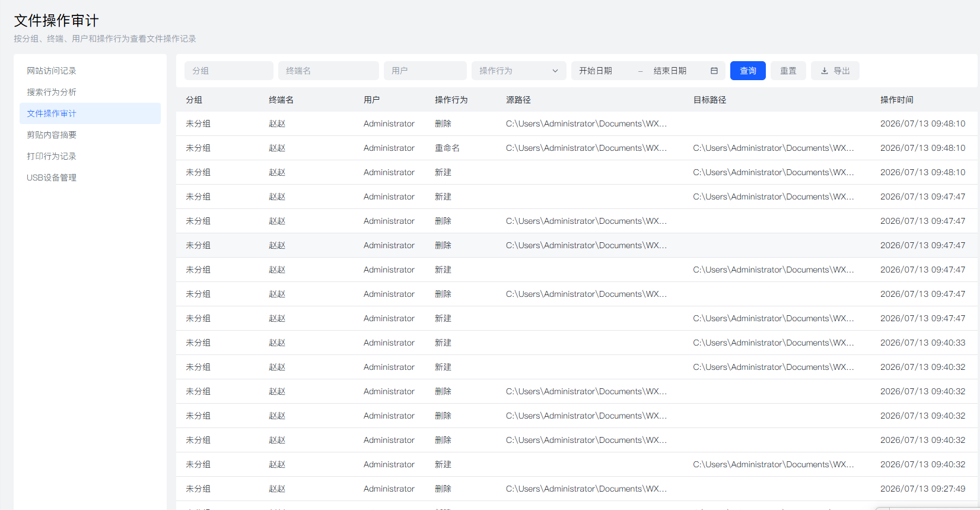The image size is (980, 510).
Task: Click 赵赵 terminal in the 重命名 row
Action: click(277, 148)
